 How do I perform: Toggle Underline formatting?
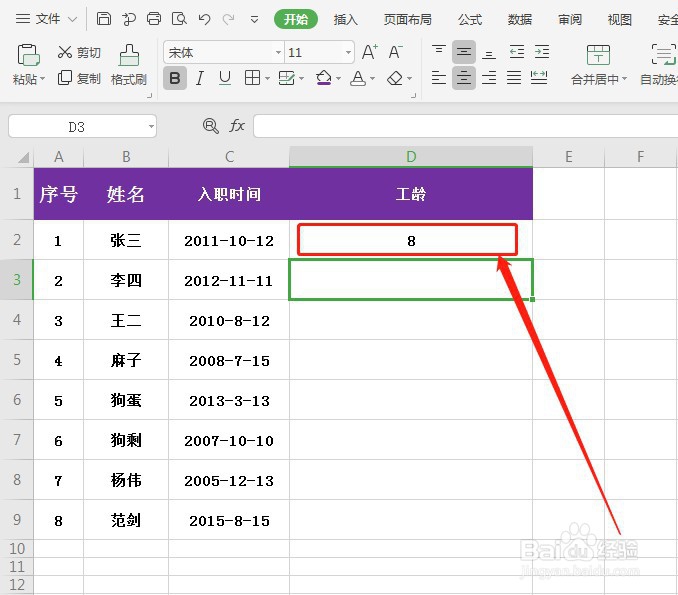[225, 78]
